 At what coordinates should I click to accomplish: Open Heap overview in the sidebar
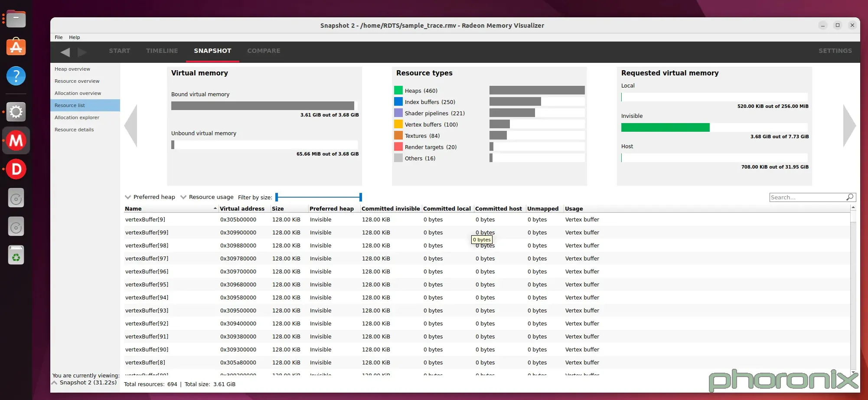pyautogui.click(x=85, y=69)
